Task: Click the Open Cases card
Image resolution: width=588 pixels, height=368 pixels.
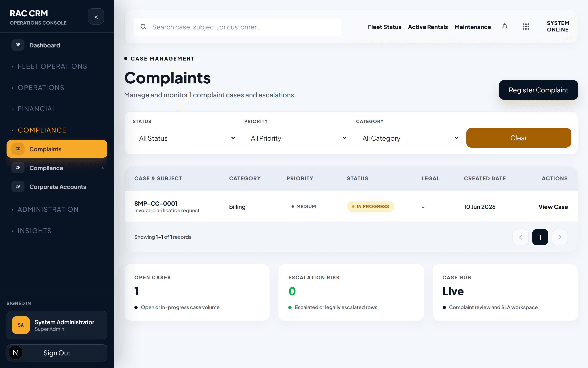Action: click(x=197, y=292)
